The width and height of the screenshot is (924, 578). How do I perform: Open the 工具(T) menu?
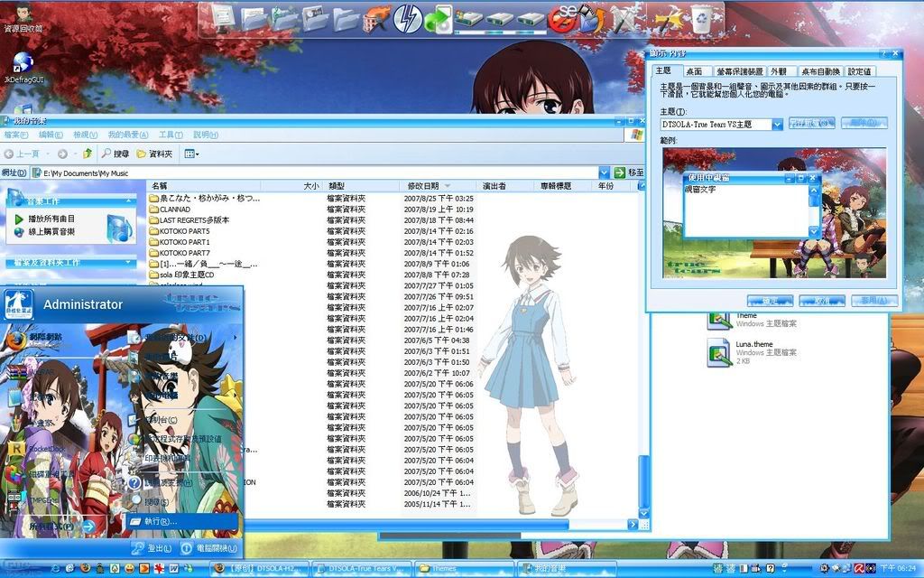coord(171,135)
